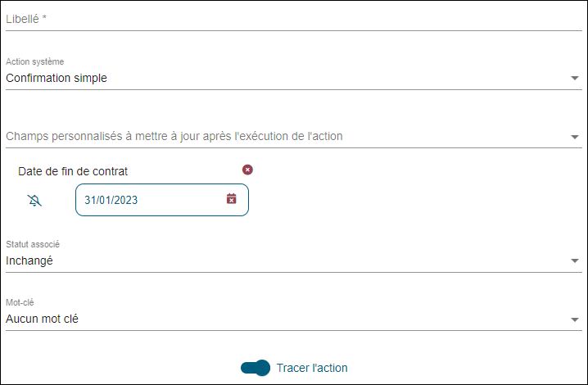The height and width of the screenshot is (385, 588).
Task: Expand the Champs personnalisés dropdown arrow
Action: 574,137
